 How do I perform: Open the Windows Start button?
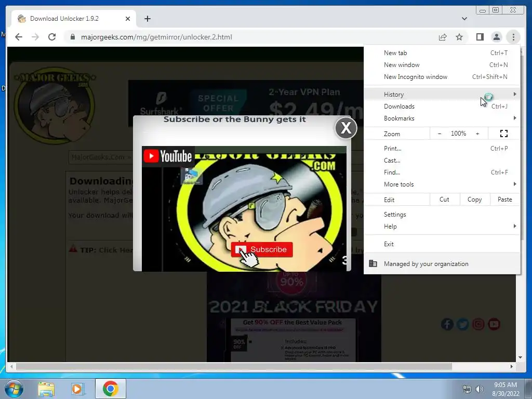tap(14, 389)
